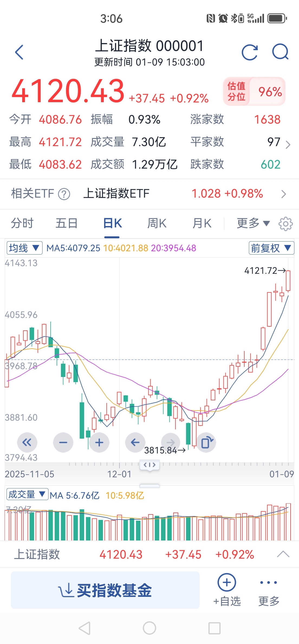Refresh the index quote data

click(249, 52)
